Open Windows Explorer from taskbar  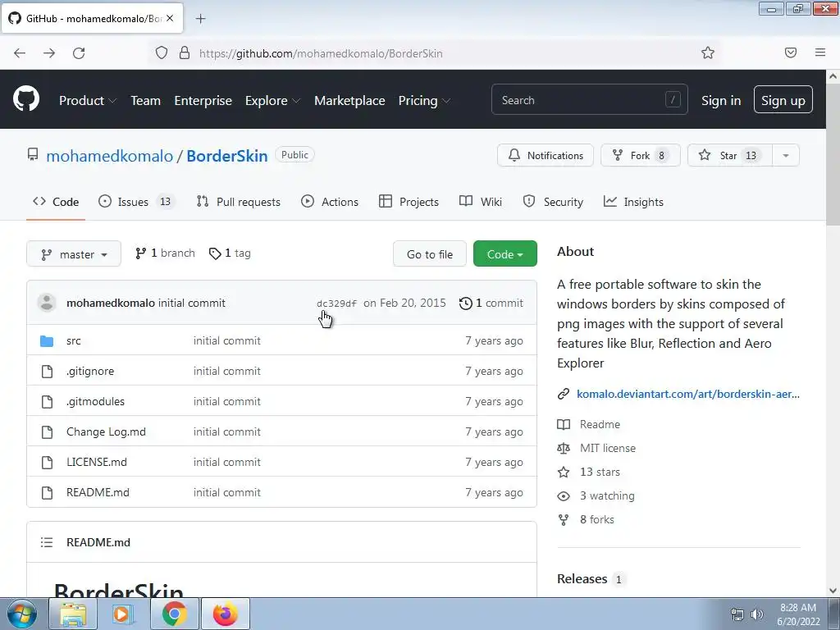pyautogui.click(x=73, y=614)
